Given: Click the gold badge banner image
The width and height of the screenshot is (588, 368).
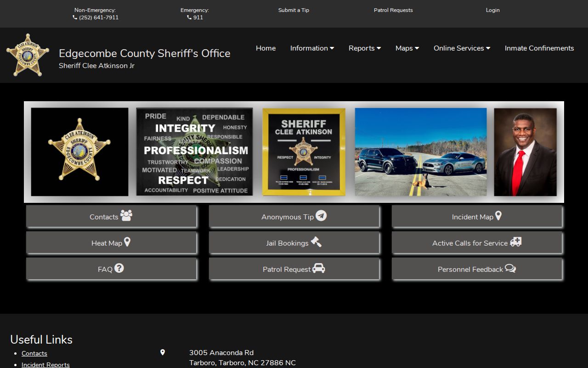Looking at the screenshot, I should (79, 152).
